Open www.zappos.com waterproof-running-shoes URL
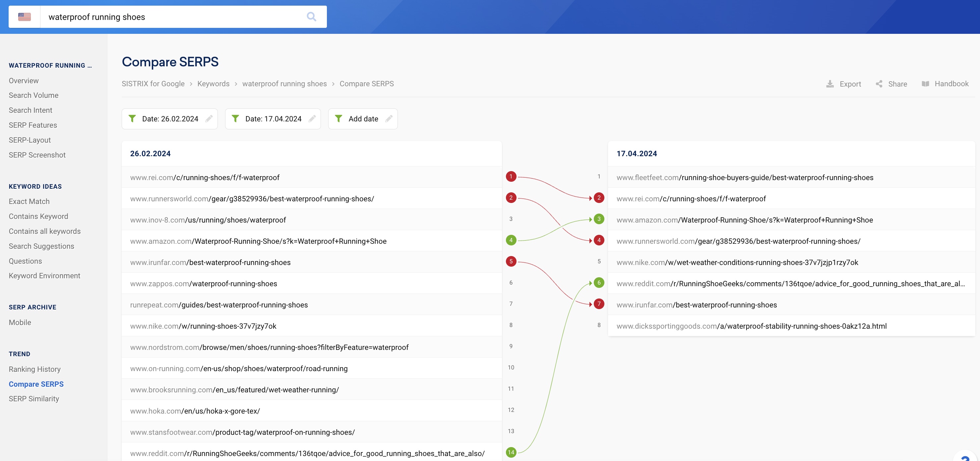980x461 pixels. click(204, 284)
